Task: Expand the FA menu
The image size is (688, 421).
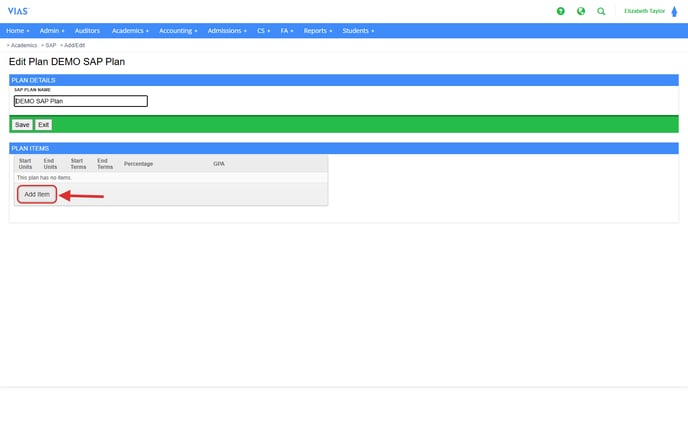Action: 287,31
